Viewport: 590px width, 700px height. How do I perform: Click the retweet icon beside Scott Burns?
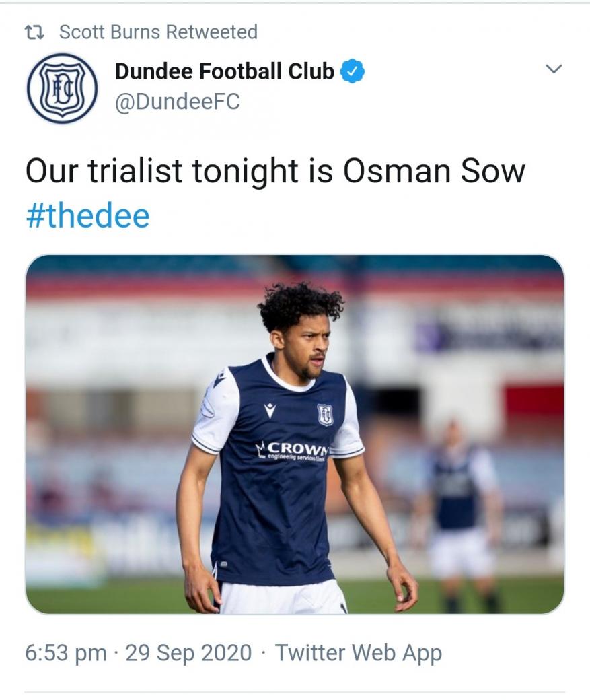[34, 32]
